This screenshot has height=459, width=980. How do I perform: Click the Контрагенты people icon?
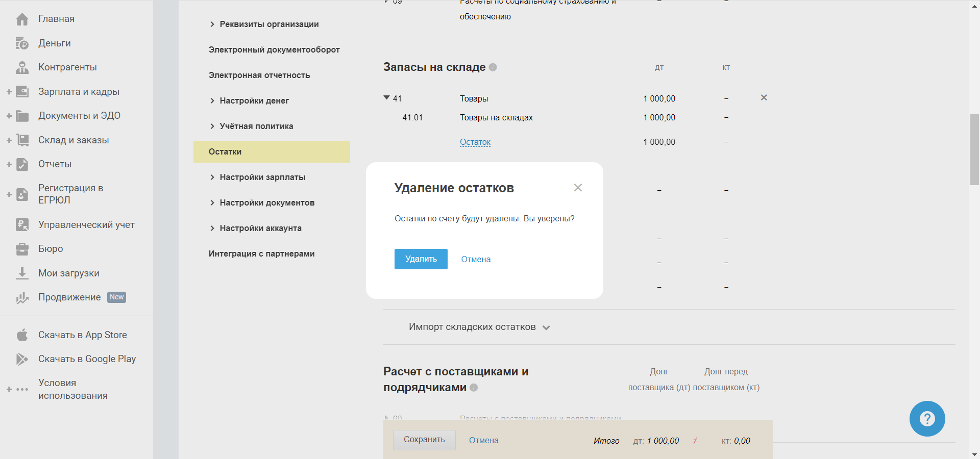point(22,67)
